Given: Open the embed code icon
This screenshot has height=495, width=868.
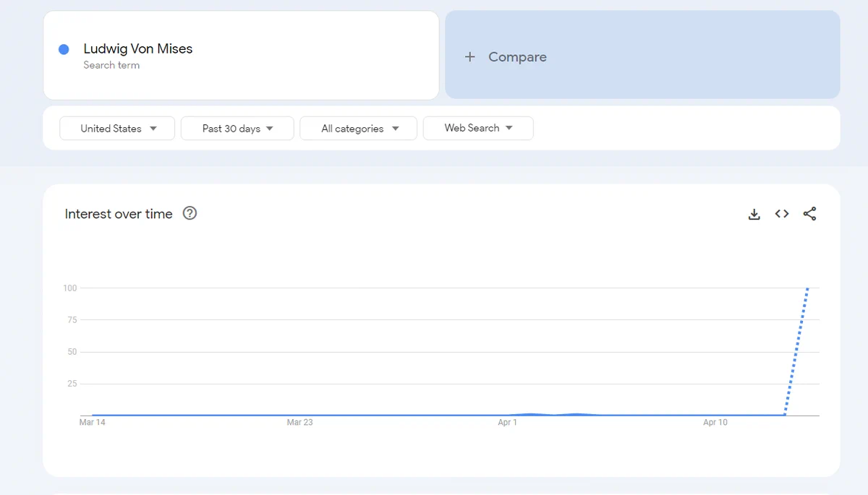Looking at the screenshot, I should click(782, 214).
